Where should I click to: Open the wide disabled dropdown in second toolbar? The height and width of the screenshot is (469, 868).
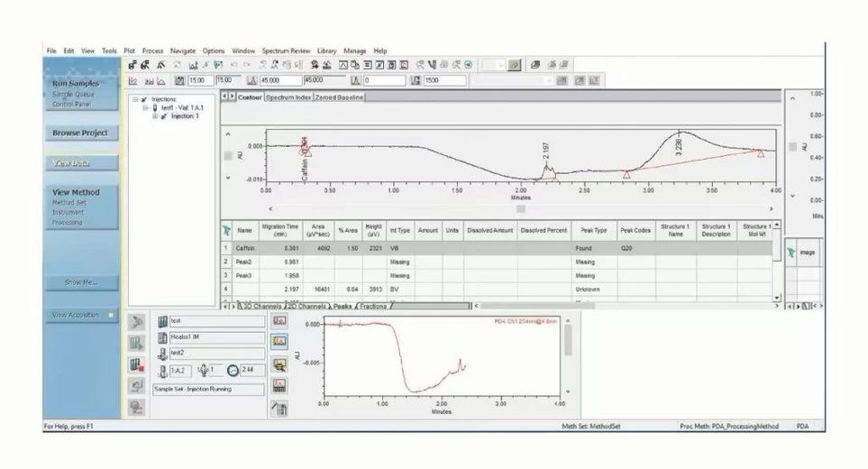coord(512,81)
